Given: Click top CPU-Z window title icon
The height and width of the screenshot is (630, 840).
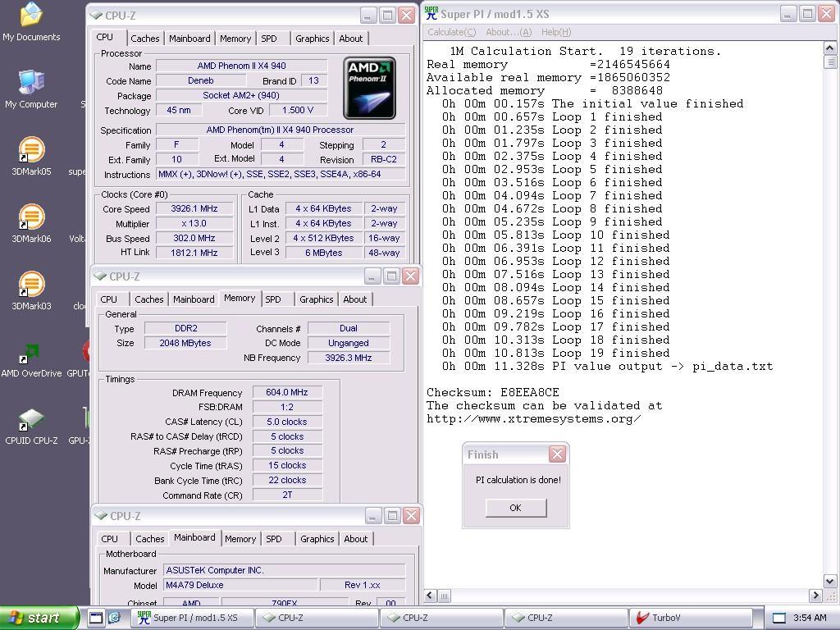Looking at the screenshot, I should (96, 15).
